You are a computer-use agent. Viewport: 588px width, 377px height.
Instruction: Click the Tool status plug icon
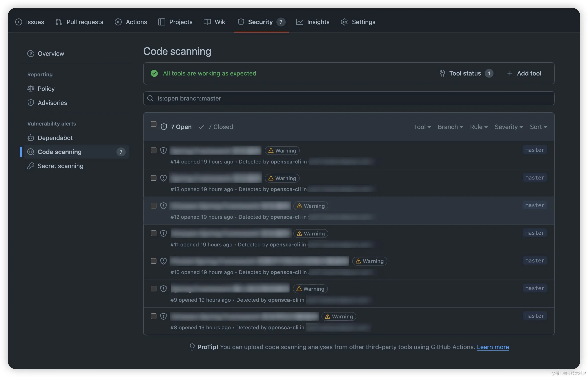click(442, 74)
